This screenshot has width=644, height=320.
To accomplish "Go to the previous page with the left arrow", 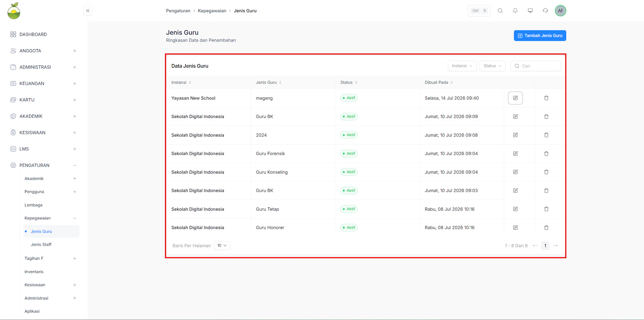I will click(535, 246).
